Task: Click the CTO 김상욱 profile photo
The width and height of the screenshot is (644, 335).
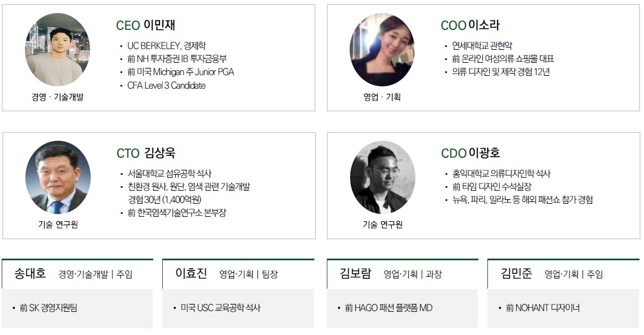Action: coord(58,178)
